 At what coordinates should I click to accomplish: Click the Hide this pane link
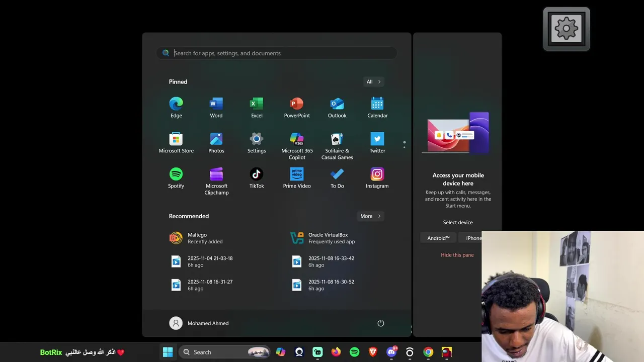457,255
